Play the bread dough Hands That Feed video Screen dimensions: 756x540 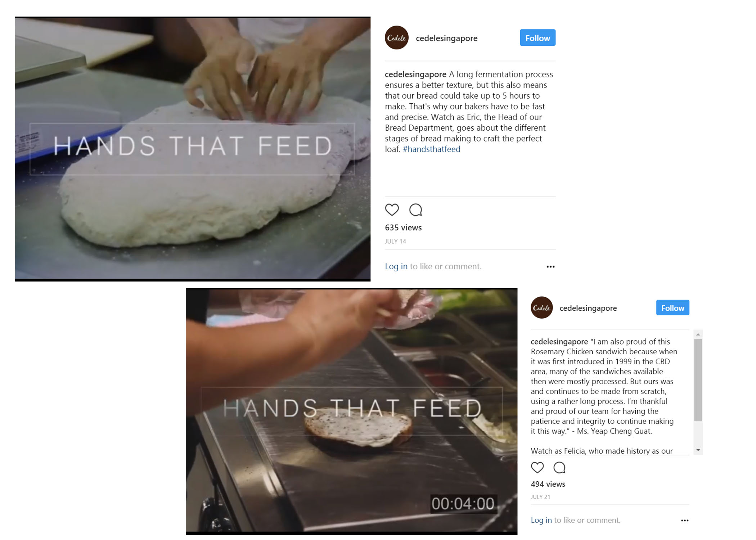pyautogui.click(x=193, y=149)
